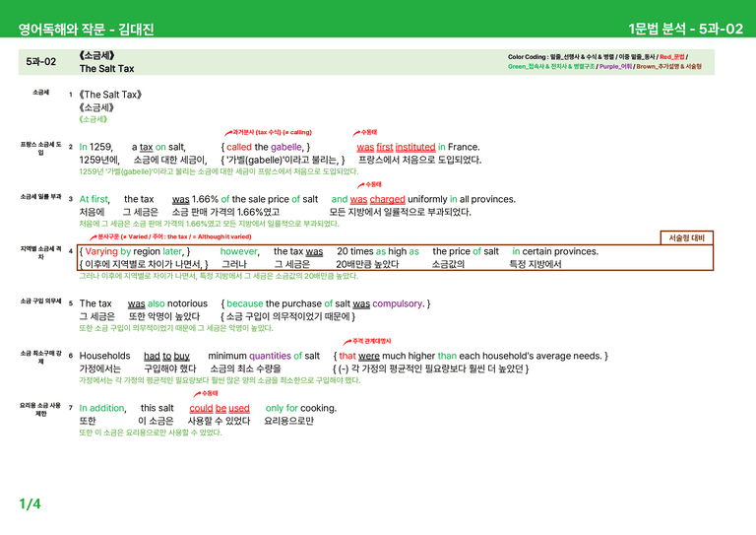Click the Korean title '《소금세》' in the pale green title box

pos(96,55)
